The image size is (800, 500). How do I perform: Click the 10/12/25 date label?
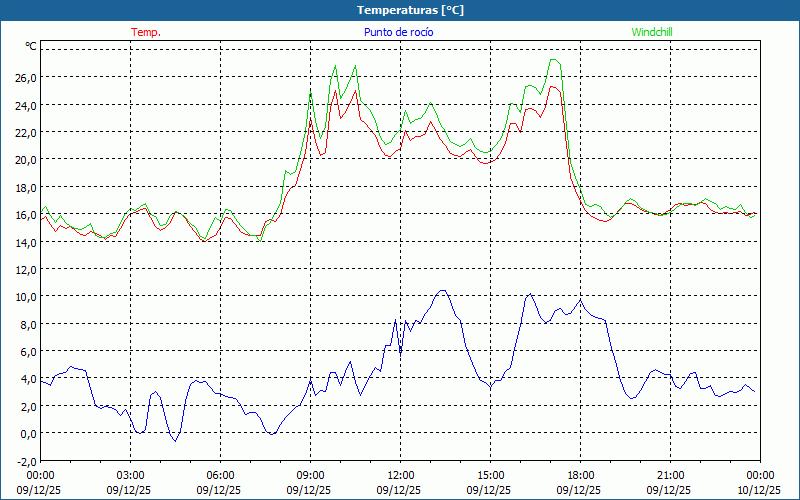[x=760, y=490]
